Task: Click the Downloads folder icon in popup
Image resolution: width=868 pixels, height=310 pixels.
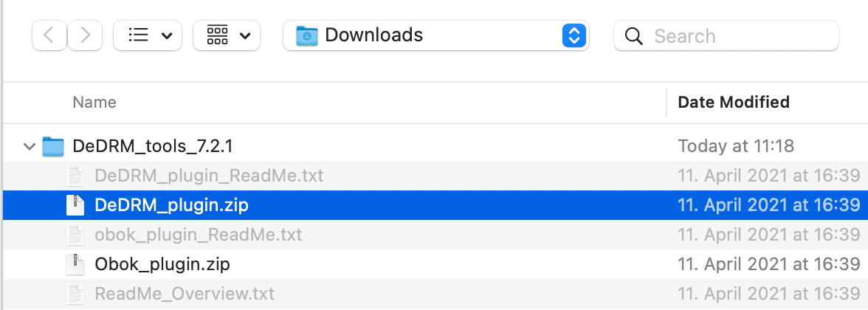Action: click(x=307, y=36)
